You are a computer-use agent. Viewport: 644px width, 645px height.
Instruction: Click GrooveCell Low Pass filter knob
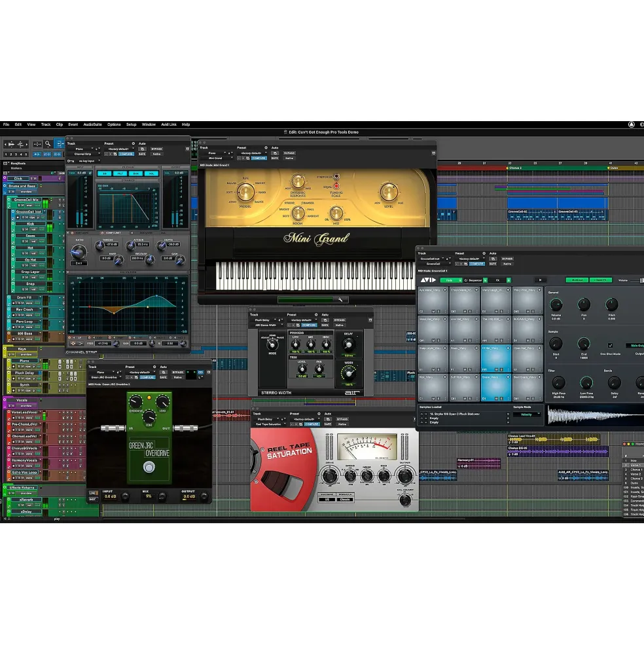pyautogui.click(x=586, y=382)
